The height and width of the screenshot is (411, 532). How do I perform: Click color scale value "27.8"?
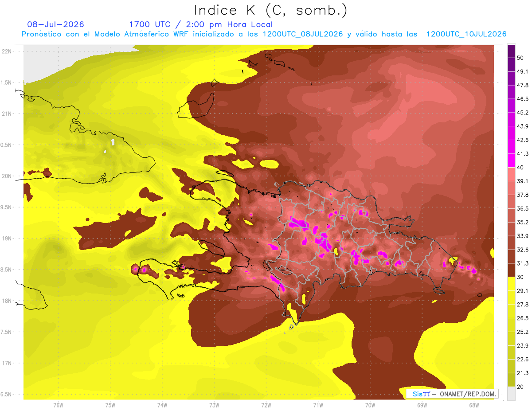(522, 305)
